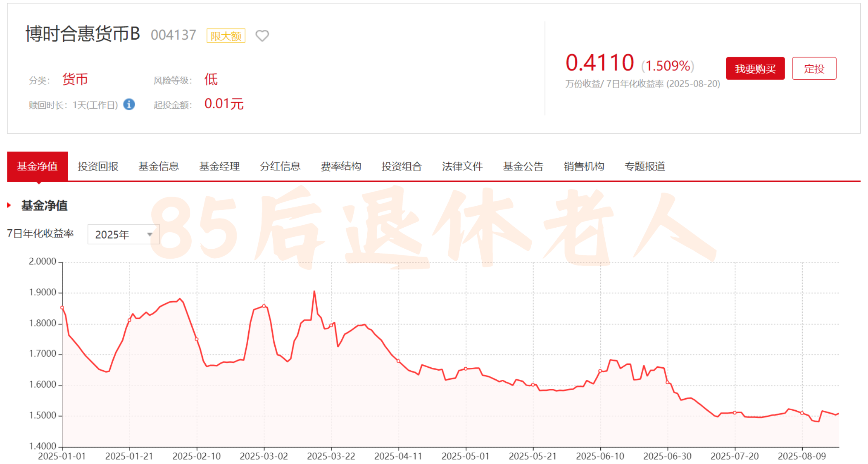The width and height of the screenshot is (868, 464).
Task: Click the blue info icon beside 赎回时长
Action: (x=129, y=105)
